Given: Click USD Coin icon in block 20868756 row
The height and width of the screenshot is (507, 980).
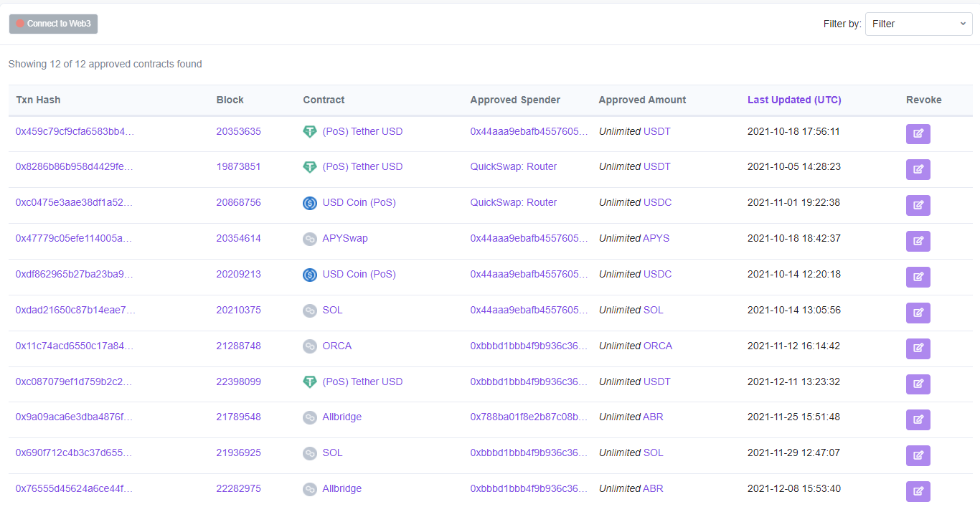Looking at the screenshot, I should [x=310, y=203].
